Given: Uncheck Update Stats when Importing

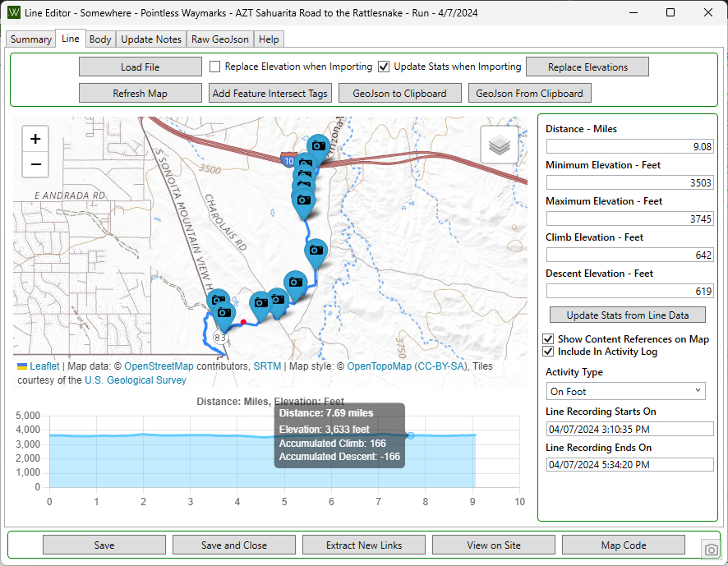Looking at the screenshot, I should coord(384,67).
